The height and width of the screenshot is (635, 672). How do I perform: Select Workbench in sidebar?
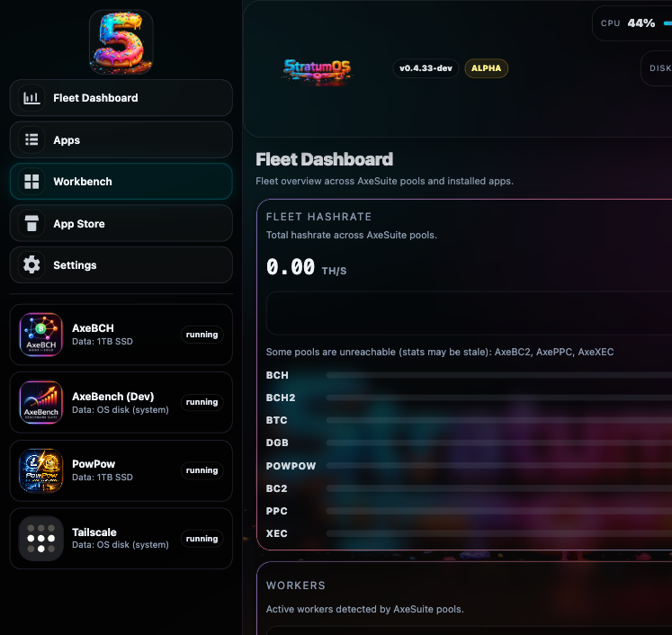(121, 182)
